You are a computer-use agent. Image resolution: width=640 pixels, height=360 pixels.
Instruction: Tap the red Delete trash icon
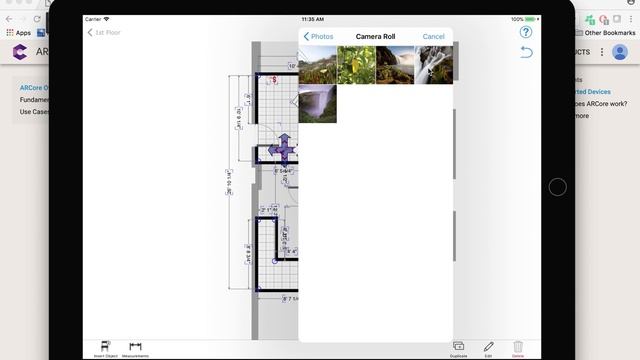tap(518, 347)
